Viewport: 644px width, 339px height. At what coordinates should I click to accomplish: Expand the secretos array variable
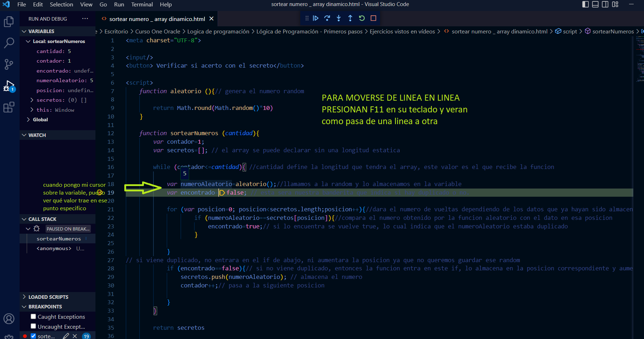[x=32, y=100]
